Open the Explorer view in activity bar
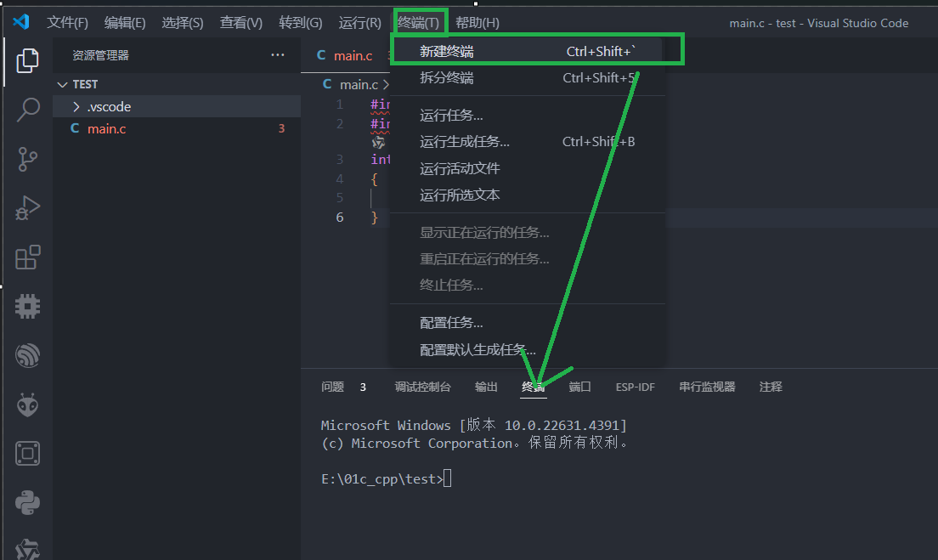This screenshot has width=938, height=560. point(27,60)
